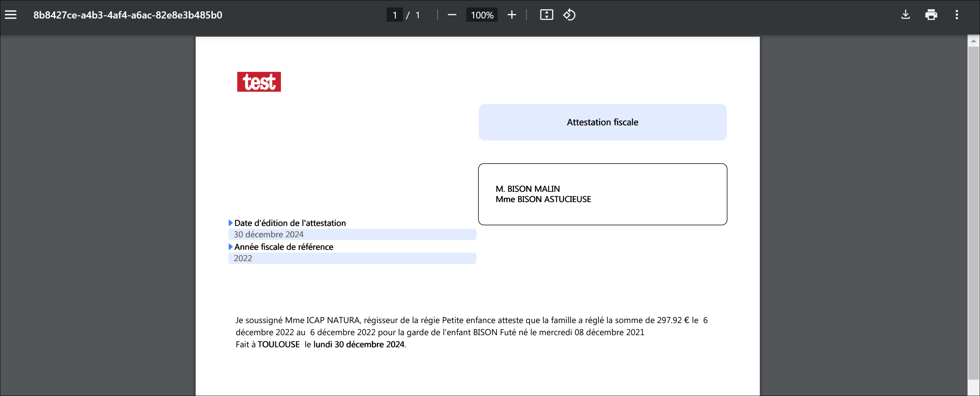The height and width of the screenshot is (396, 980).
Task: Click the date value 30 décembre 2024
Action: [268, 234]
